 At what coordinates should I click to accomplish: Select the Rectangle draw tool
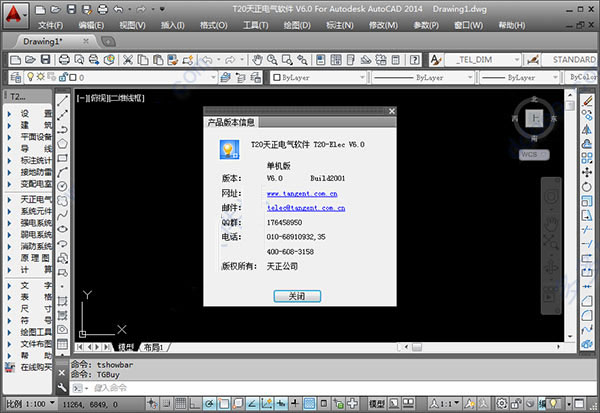[62, 158]
